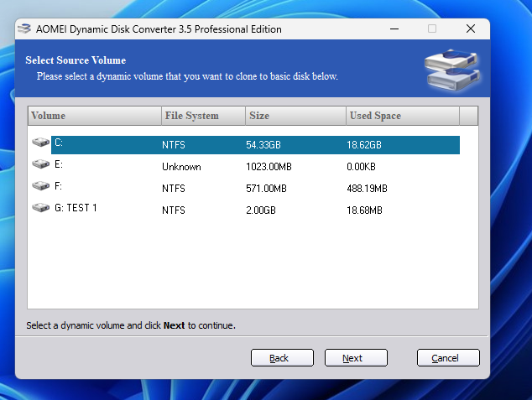Click the 54.33GB size value
Viewport: 532px width, 400px height.
(263, 145)
